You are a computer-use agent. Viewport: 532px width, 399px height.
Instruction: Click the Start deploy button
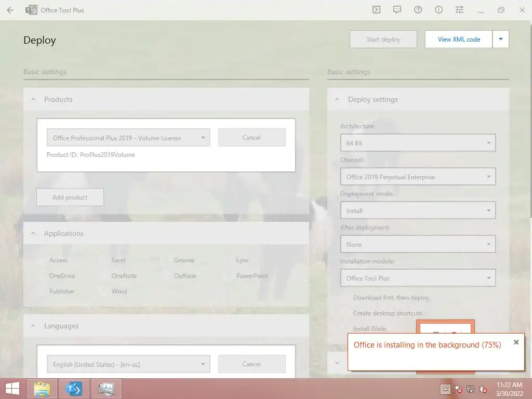[x=383, y=39]
